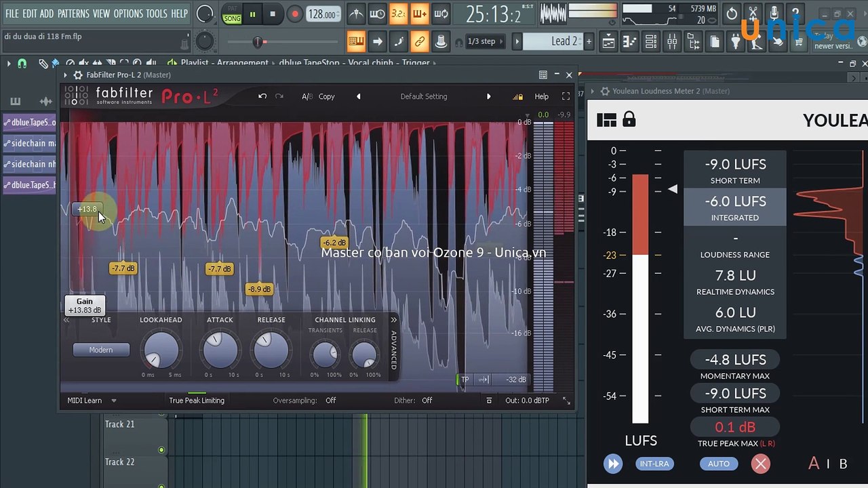The height and width of the screenshot is (488, 868).
Task: Open the Oversampling Off dropdown
Action: coord(330,401)
